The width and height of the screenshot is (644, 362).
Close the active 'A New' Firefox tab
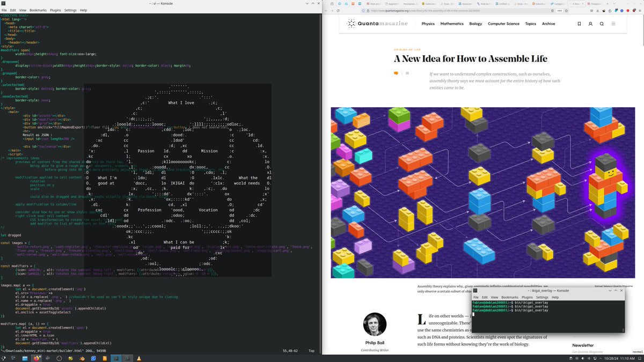[583, 4]
